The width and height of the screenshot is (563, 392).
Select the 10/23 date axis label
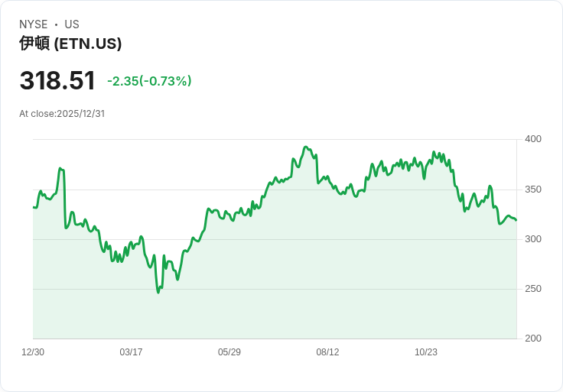click(426, 352)
